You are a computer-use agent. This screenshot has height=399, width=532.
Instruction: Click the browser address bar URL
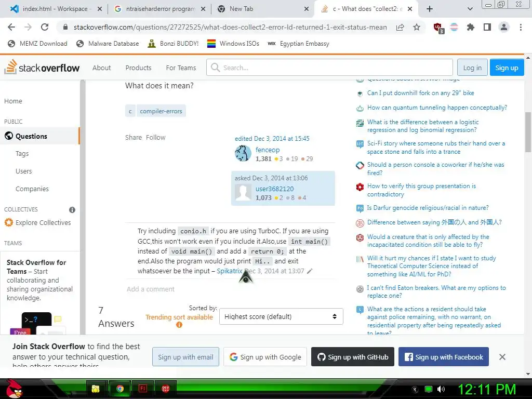pyautogui.click(x=230, y=27)
